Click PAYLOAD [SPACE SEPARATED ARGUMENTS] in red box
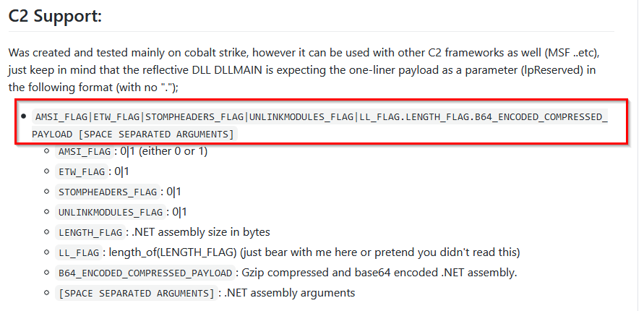This screenshot has height=311, width=644. click(134, 135)
